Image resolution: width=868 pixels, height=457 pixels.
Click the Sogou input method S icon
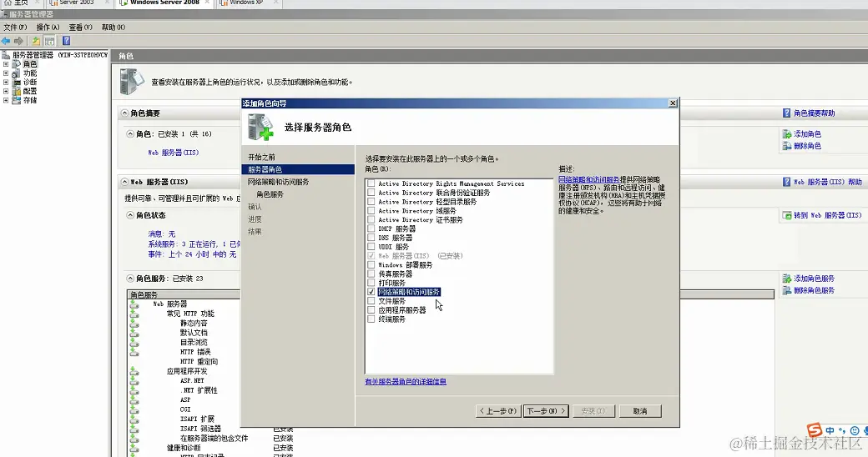[x=815, y=429]
